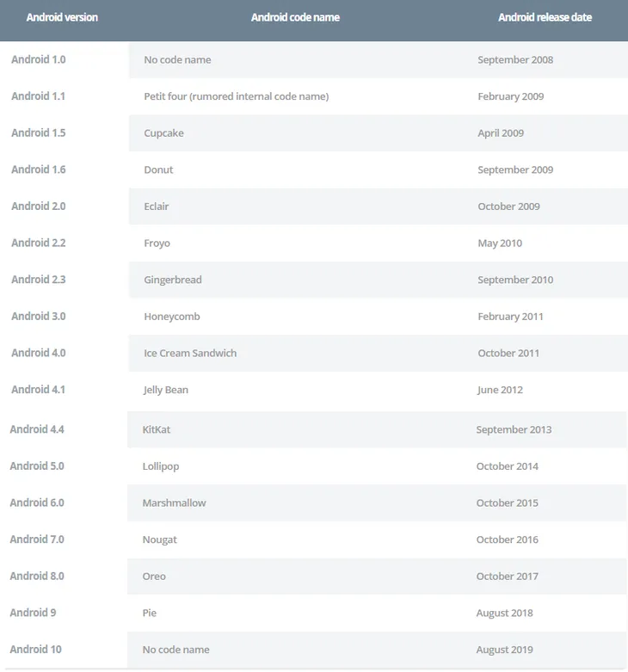The height and width of the screenshot is (672, 628).
Task: Click the 'September 2010' release date
Action: tap(515, 280)
